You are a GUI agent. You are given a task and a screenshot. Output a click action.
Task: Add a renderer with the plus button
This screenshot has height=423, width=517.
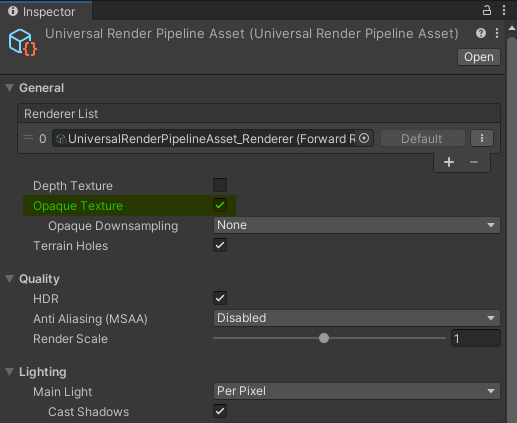tap(449, 162)
